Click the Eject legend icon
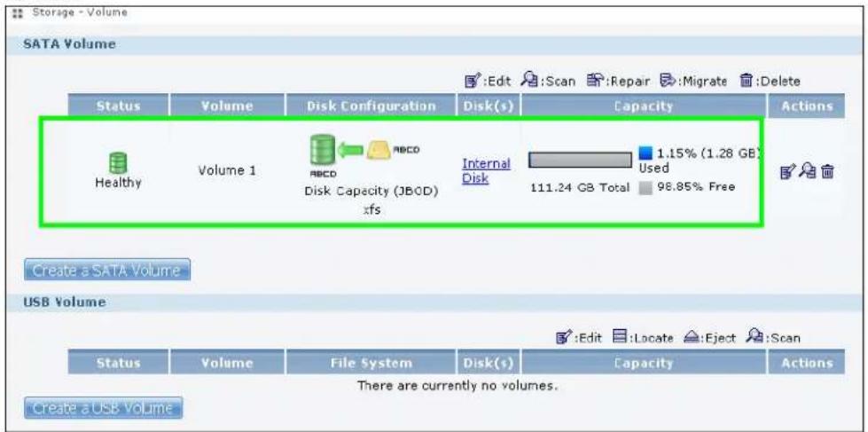Image resolution: width=868 pixels, height=432 pixels. point(690,337)
